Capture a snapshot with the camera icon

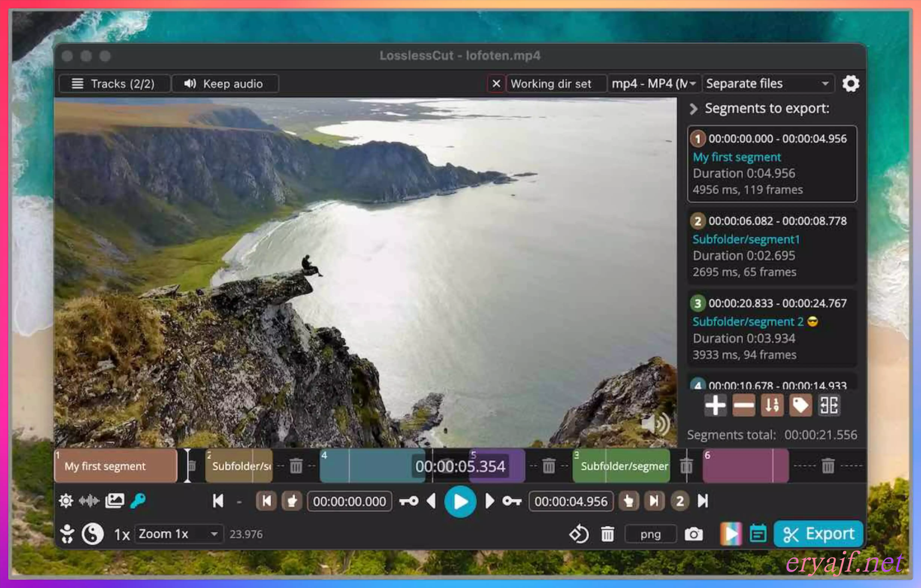click(693, 534)
